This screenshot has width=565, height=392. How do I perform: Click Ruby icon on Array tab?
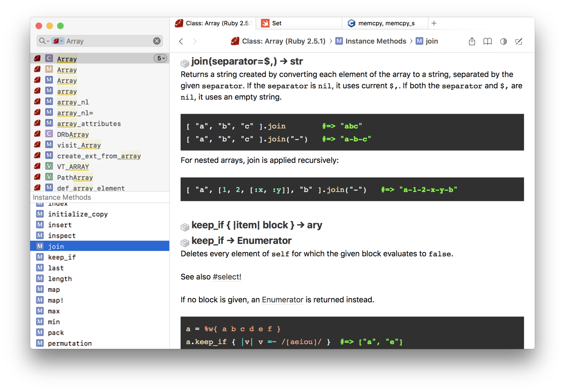[179, 23]
